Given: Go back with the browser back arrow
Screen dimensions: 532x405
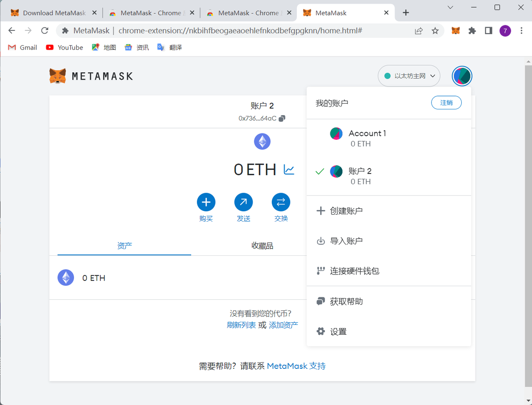Looking at the screenshot, I should pos(12,30).
